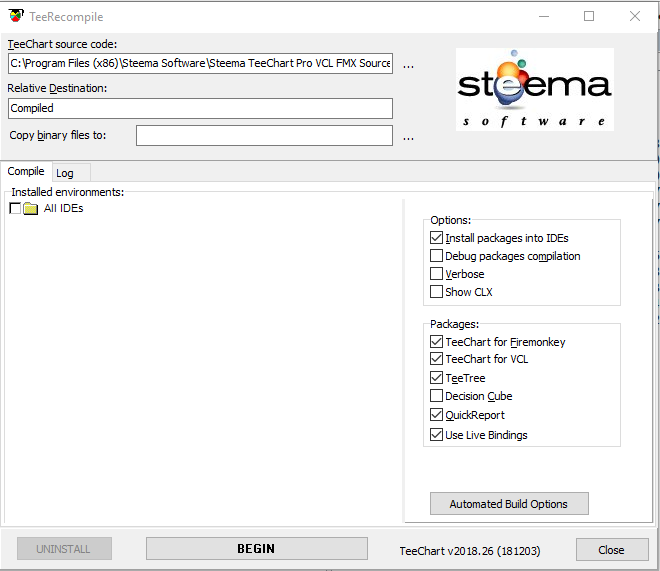Click the Copy binary files to field

point(264,135)
